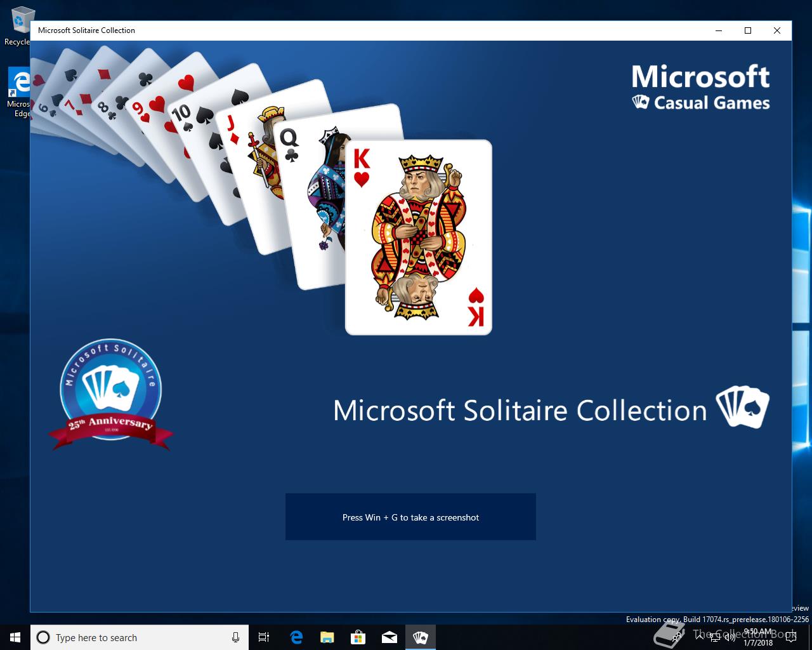Click the Microsoft Casual Games logo
This screenshot has width=812, height=650.
pyautogui.click(x=700, y=88)
